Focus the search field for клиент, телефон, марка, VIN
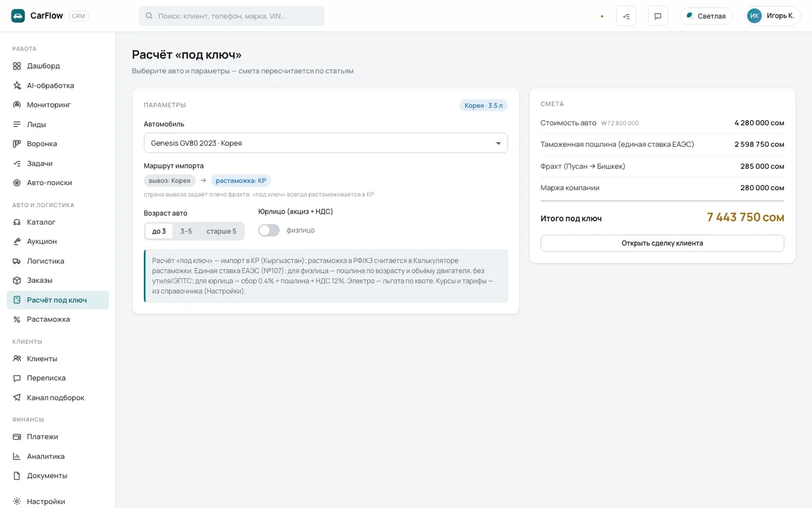The image size is (812, 508). point(232,16)
